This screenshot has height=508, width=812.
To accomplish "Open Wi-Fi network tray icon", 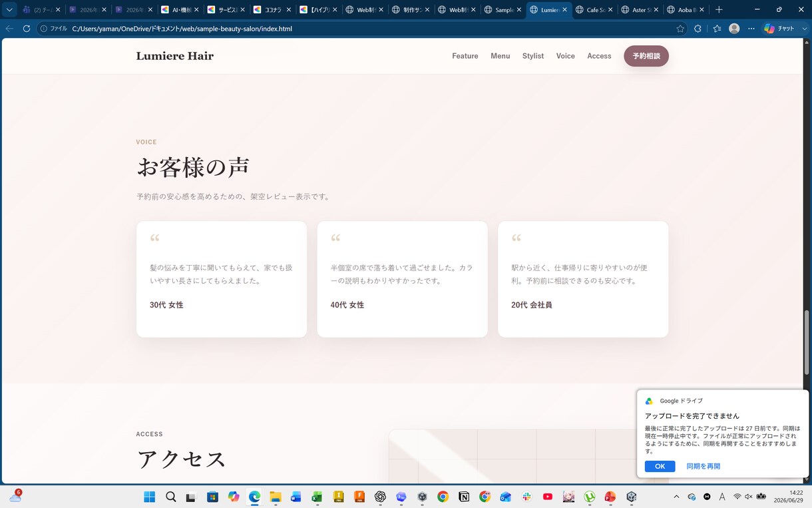I will click(x=737, y=497).
